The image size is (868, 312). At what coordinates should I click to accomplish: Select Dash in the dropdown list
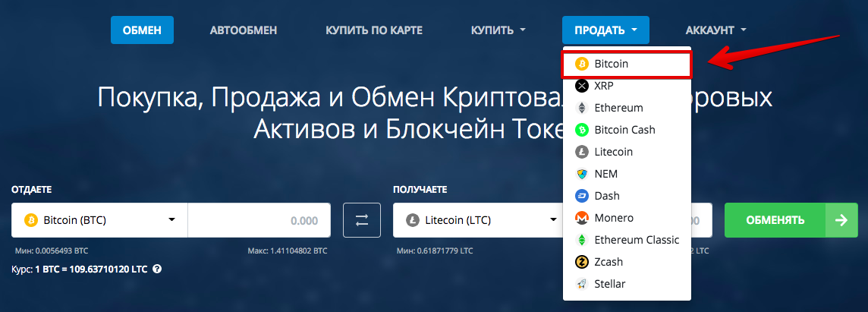[627, 196]
